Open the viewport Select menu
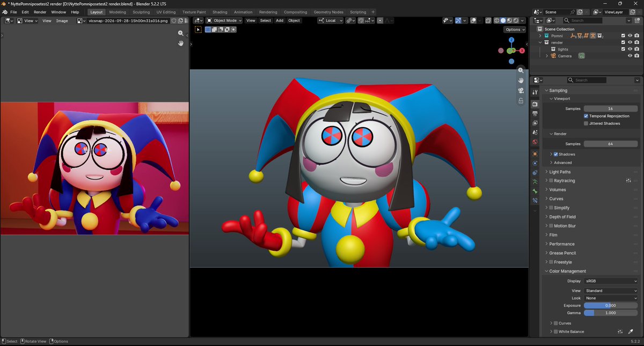The width and height of the screenshot is (644, 346). 266,20
